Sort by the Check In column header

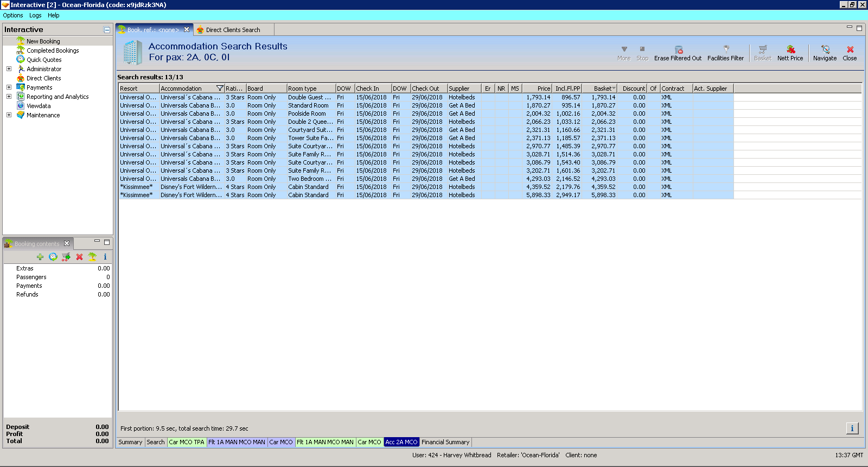373,89
